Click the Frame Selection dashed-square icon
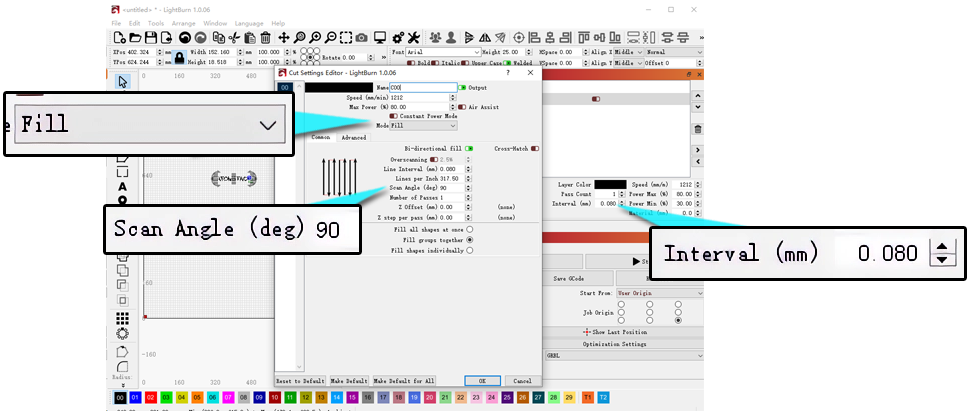The image size is (971, 417). 346,38
